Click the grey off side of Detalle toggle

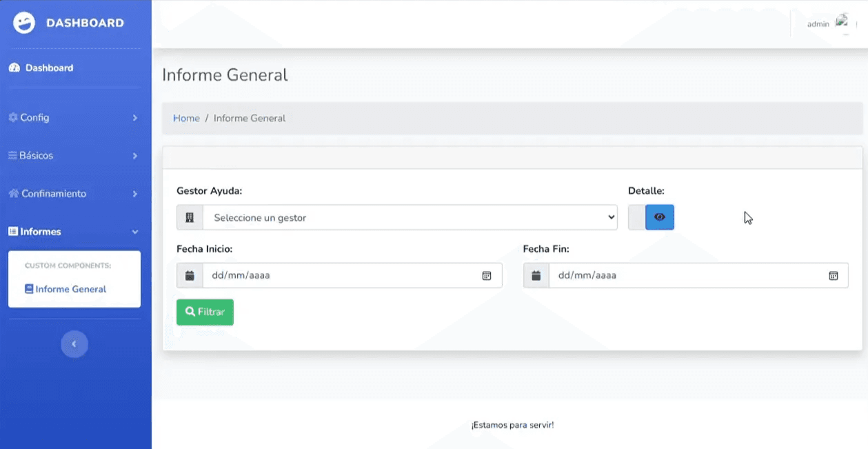click(x=636, y=217)
